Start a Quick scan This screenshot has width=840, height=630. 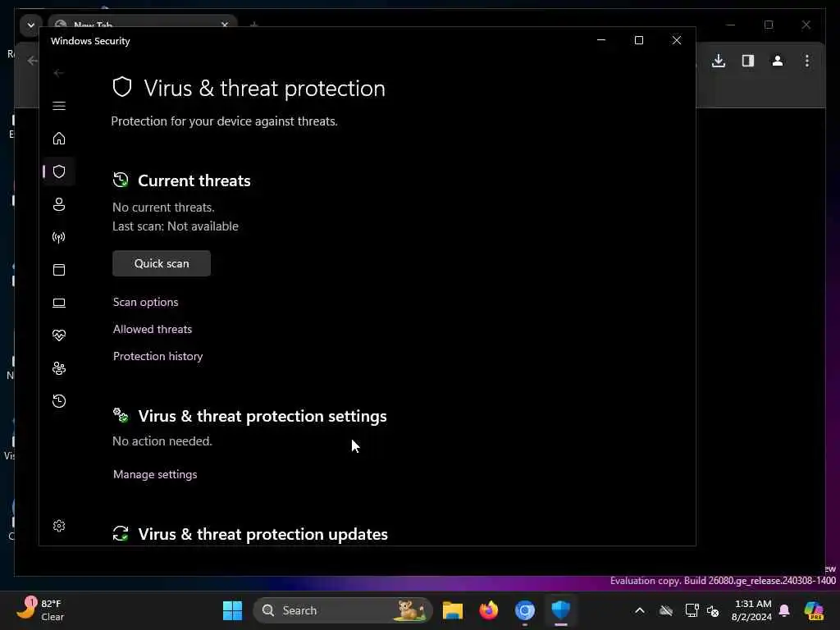coord(162,263)
